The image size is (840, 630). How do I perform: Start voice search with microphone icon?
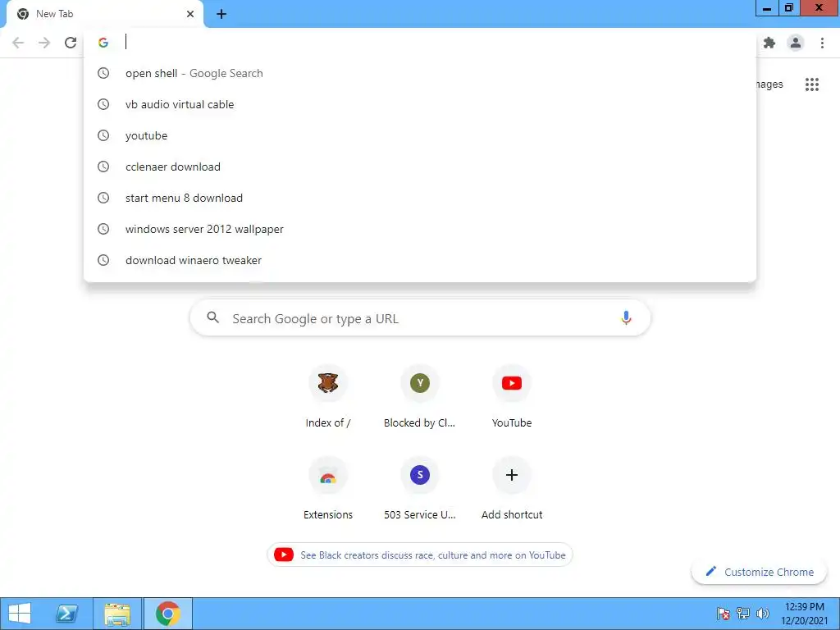[x=626, y=318]
